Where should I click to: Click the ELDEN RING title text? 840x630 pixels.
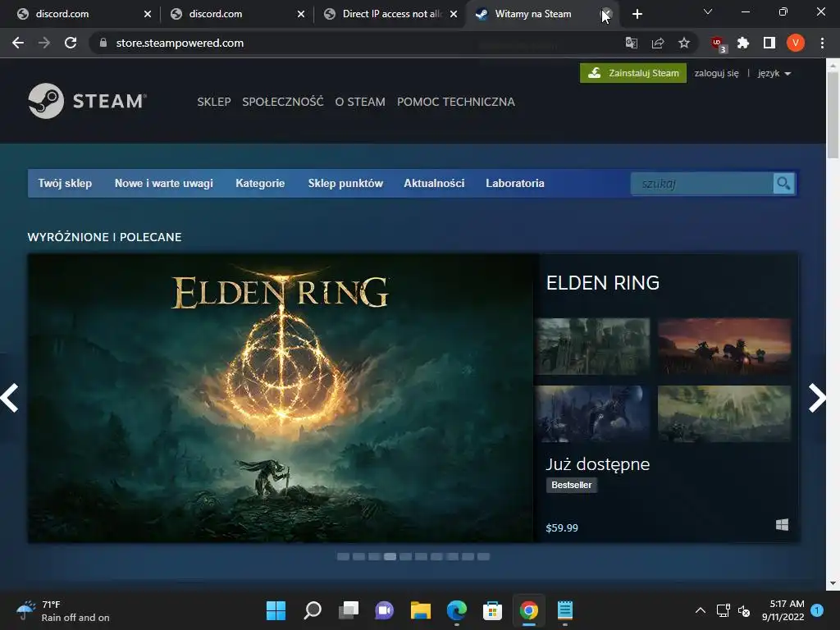tap(603, 283)
